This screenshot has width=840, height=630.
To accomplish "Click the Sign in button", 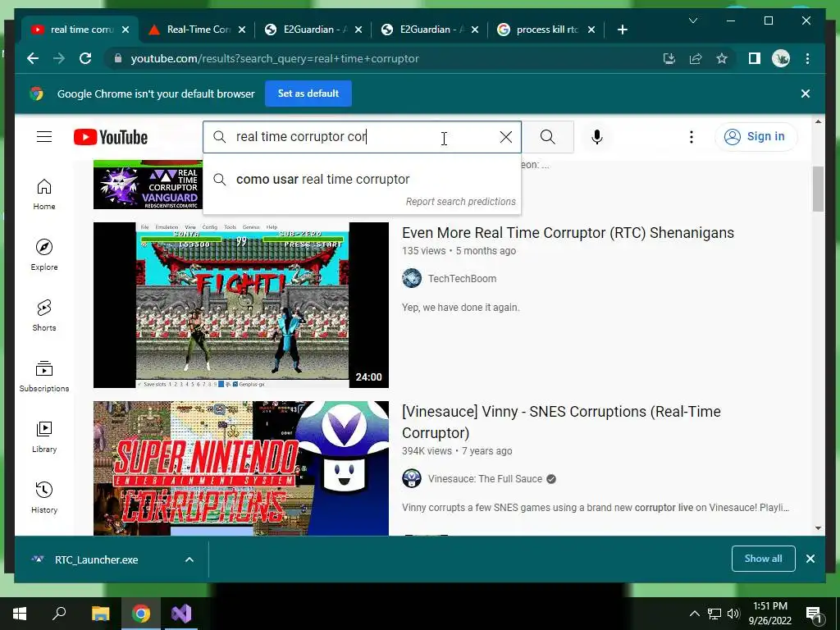I will [756, 137].
